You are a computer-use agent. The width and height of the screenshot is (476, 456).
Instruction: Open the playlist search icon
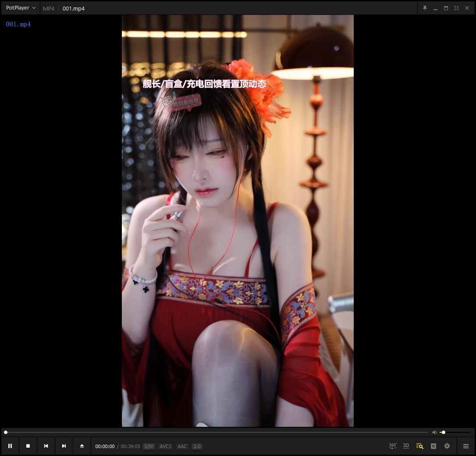(419, 446)
